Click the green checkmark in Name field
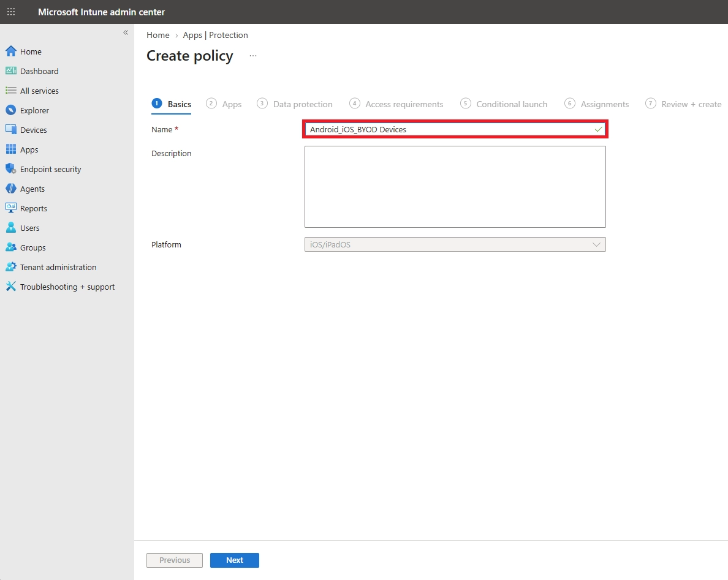 pos(599,129)
